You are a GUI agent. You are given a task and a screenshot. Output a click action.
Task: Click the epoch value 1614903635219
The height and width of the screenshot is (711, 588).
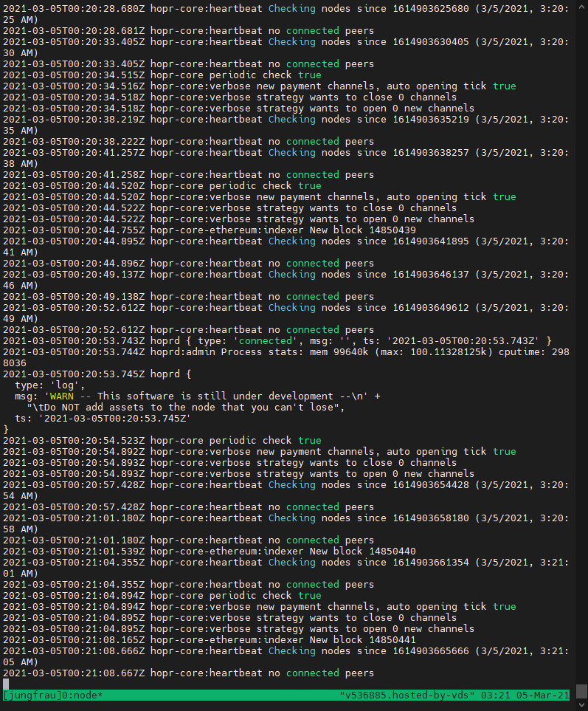431,120
